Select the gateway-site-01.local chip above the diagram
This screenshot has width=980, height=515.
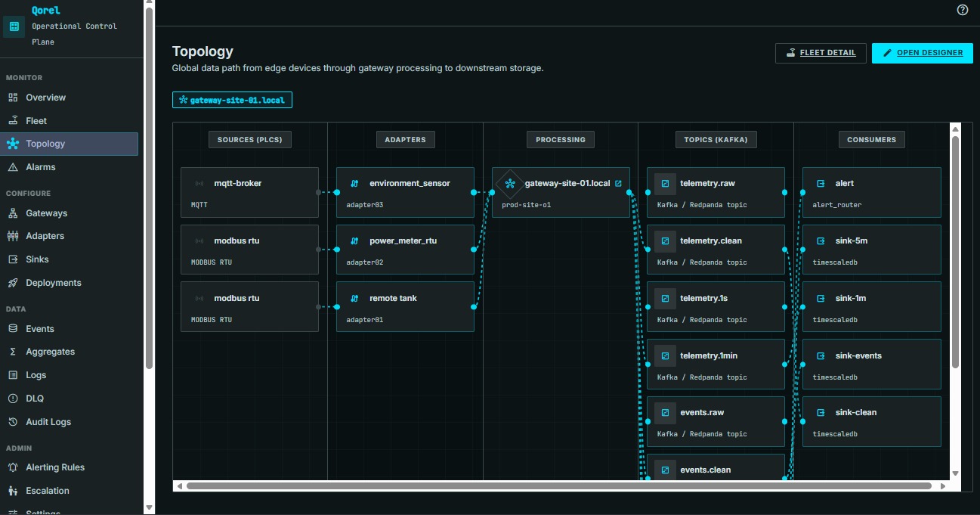pyautogui.click(x=232, y=100)
